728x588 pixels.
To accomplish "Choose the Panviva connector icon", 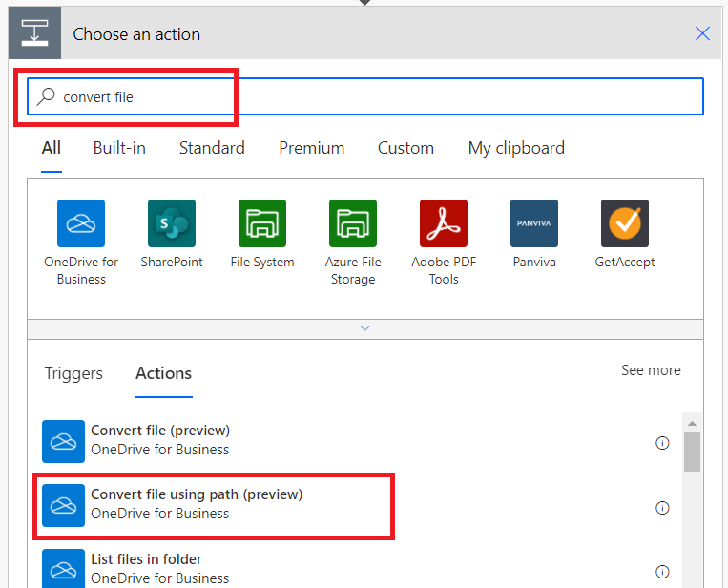I will tap(534, 223).
